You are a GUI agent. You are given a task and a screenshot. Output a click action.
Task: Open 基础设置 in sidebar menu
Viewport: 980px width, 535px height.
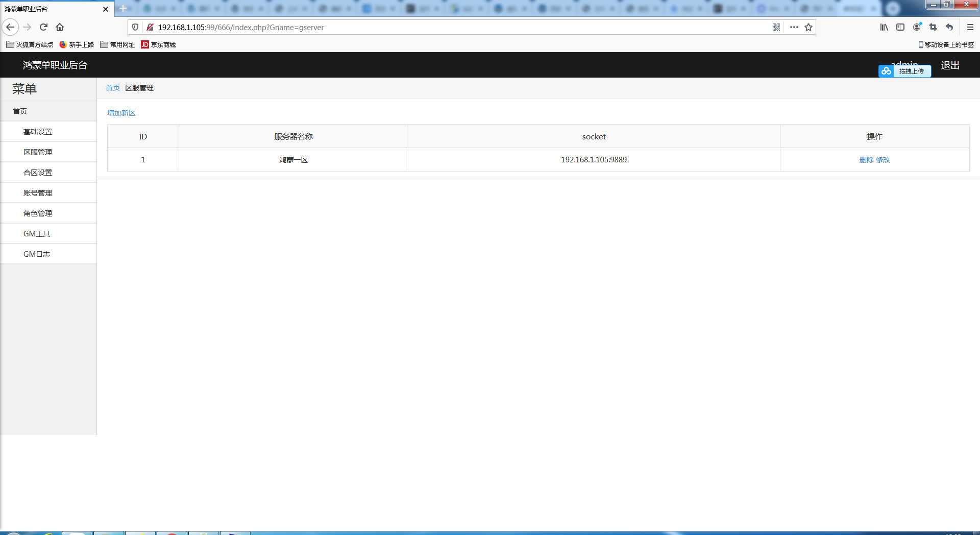[x=38, y=132]
